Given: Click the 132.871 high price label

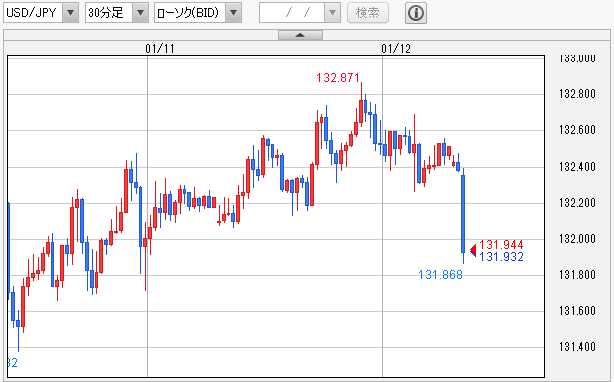Looking at the screenshot, I should pos(338,78).
